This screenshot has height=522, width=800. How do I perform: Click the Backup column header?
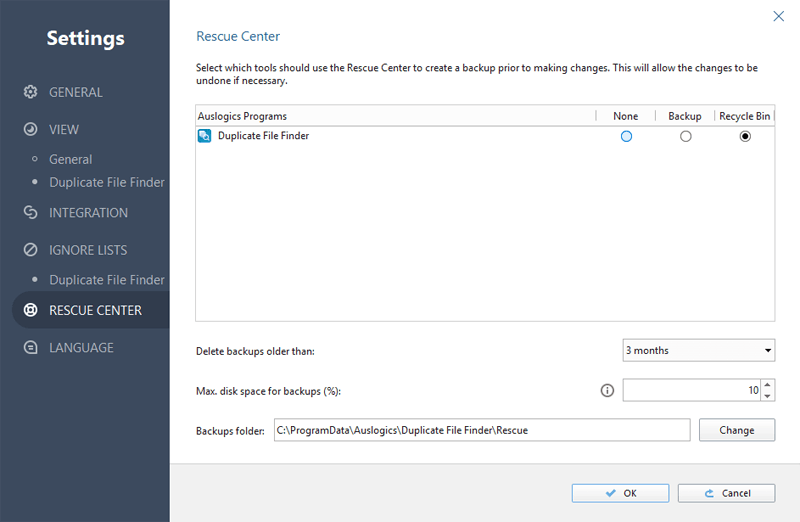pyautogui.click(x=685, y=116)
